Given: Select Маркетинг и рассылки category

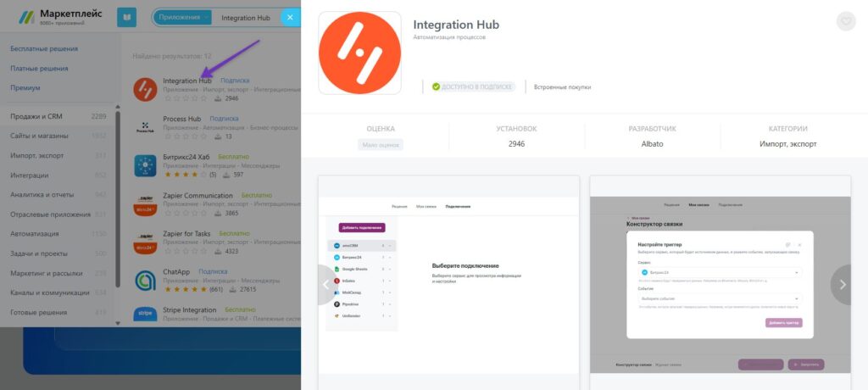Looking at the screenshot, I should tap(58, 273).
